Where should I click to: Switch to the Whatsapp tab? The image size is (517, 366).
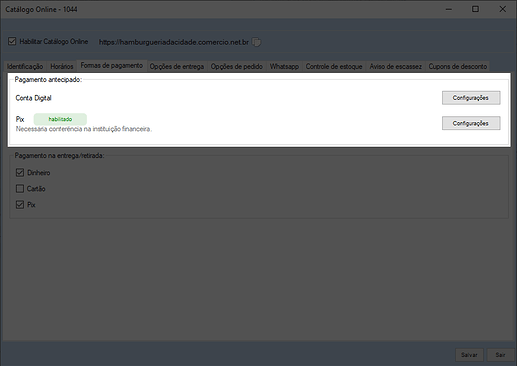click(284, 66)
